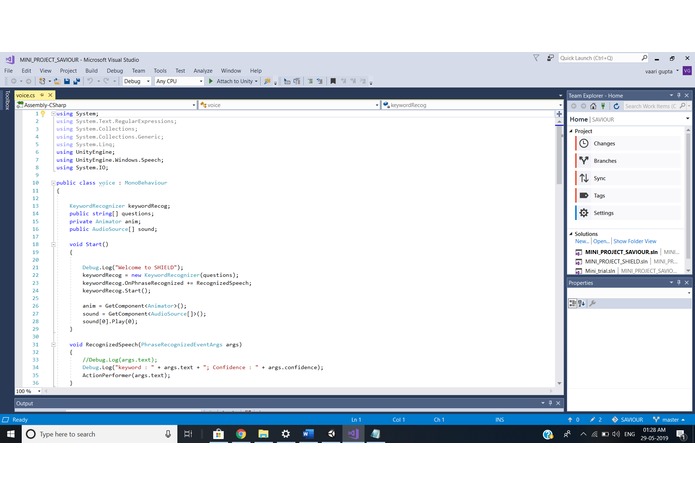Start debugging with green play arrow
695x494 pixels.
coord(211,81)
